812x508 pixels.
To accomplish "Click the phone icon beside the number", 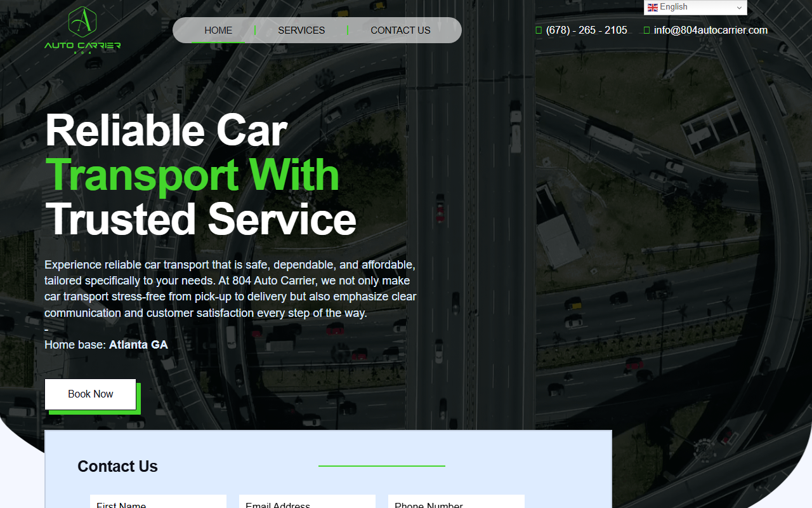I will click(539, 30).
